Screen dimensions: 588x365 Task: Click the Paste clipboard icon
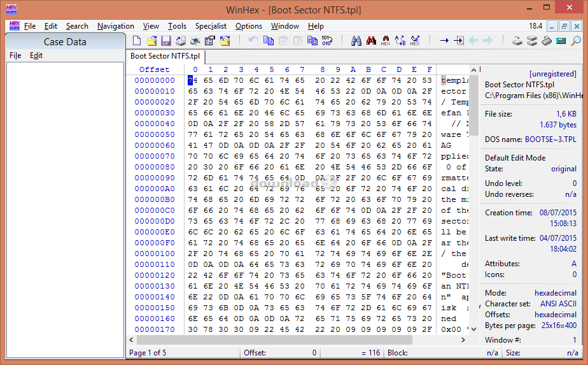point(298,41)
